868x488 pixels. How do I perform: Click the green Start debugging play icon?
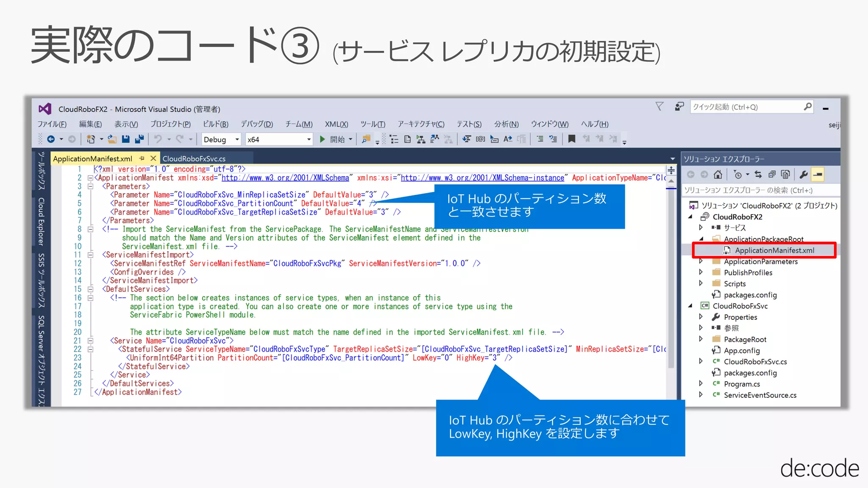point(323,139)
